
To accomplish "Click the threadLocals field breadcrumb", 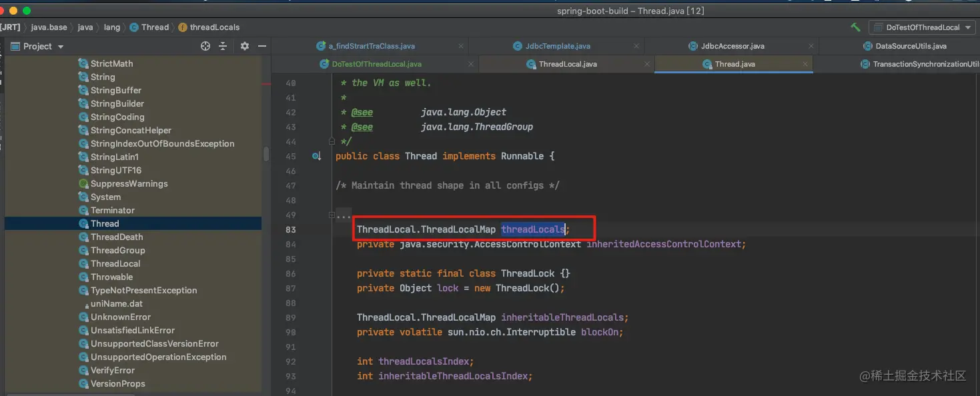I will pos(209,27).
